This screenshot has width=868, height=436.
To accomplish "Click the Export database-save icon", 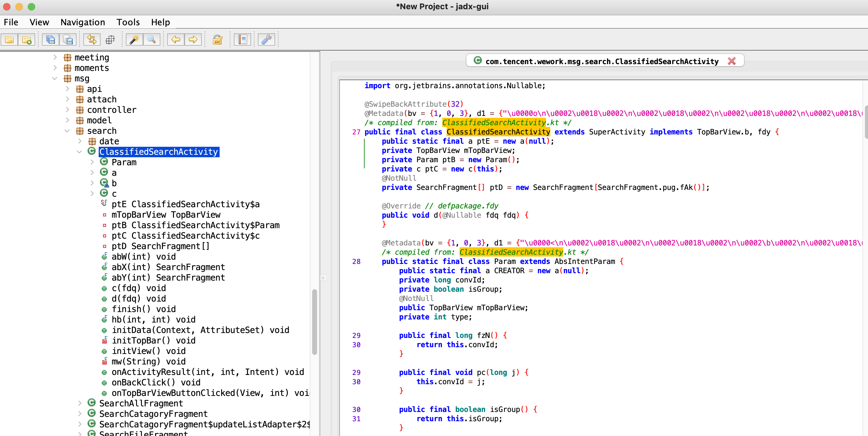I will [68, 40].
